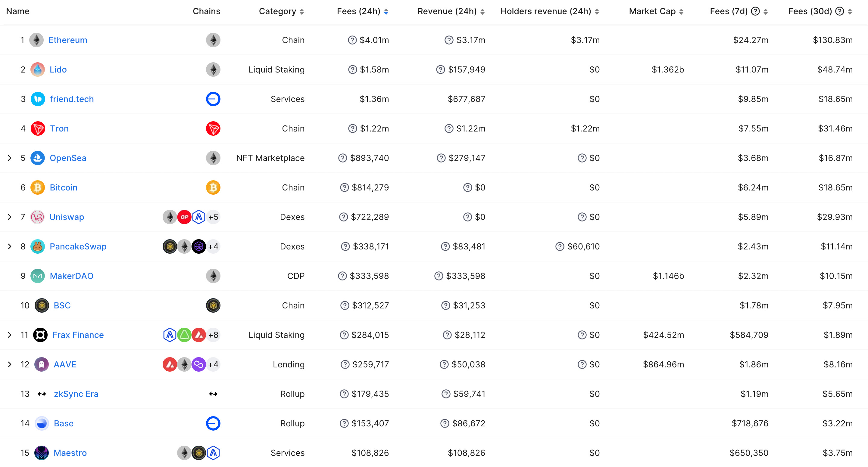868x467 pixels.
Task: Sort table by Market Cap column
Action: 656,11
